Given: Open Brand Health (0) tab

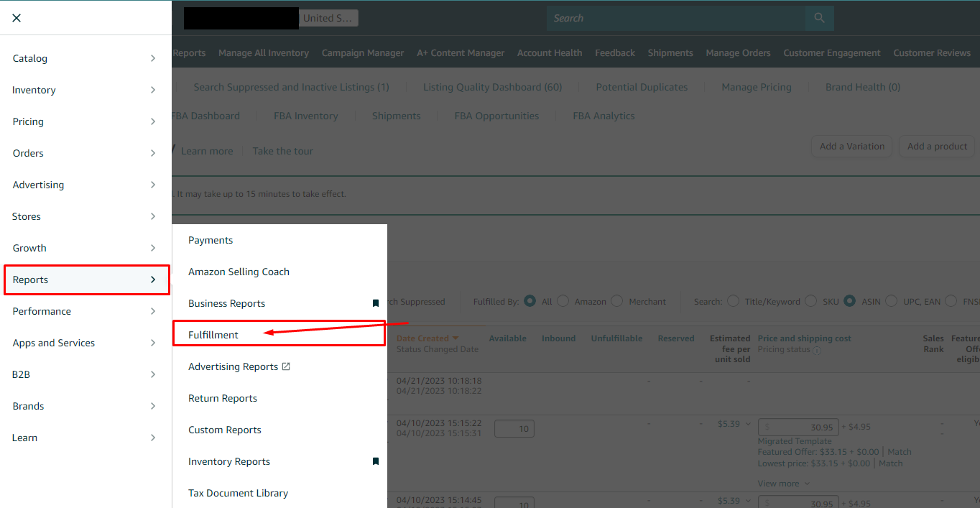Looking at the screenshot, I should click(863, 87).
